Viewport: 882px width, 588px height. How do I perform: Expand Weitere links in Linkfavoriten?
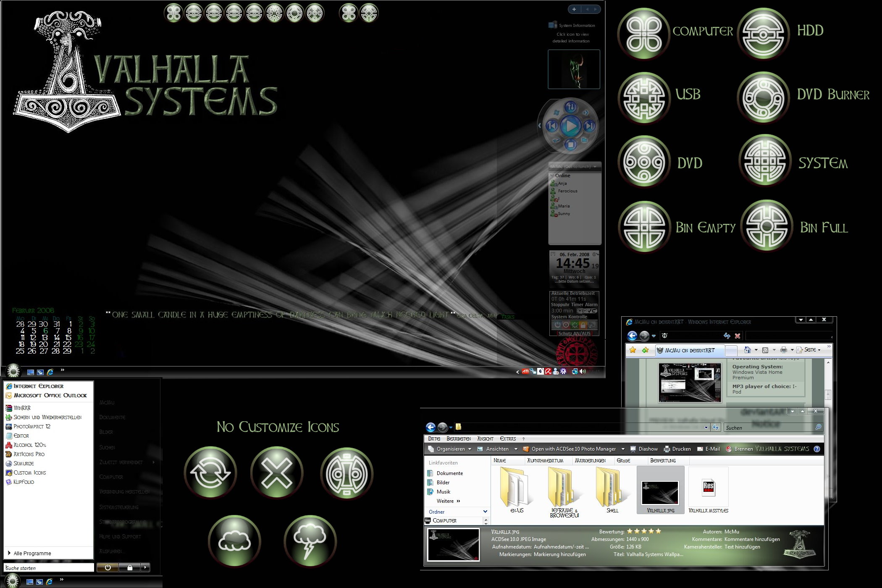pos(449,501)
